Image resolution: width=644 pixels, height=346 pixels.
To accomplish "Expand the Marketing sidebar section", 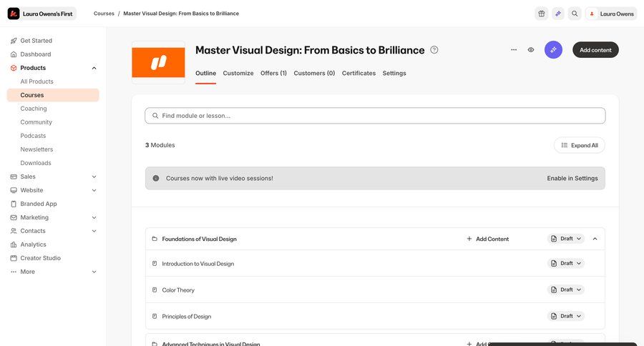I will (x=94, y=217).
